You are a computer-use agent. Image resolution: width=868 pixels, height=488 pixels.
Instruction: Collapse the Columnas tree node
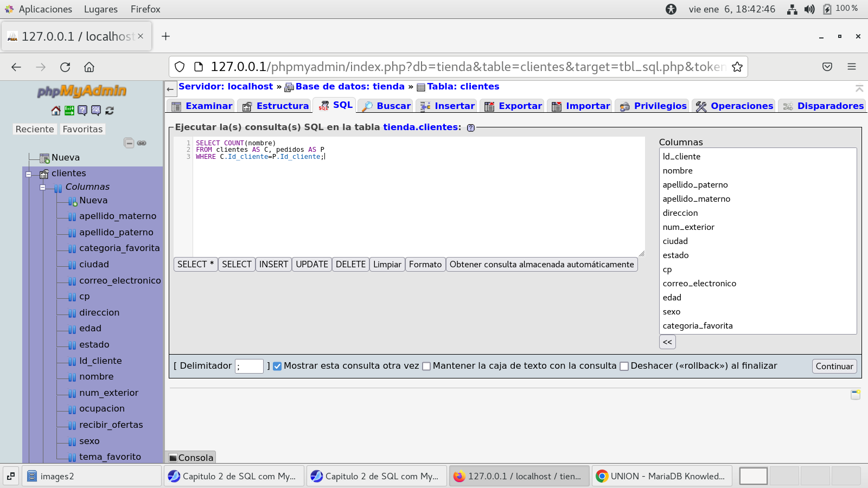tap(42, 188)
